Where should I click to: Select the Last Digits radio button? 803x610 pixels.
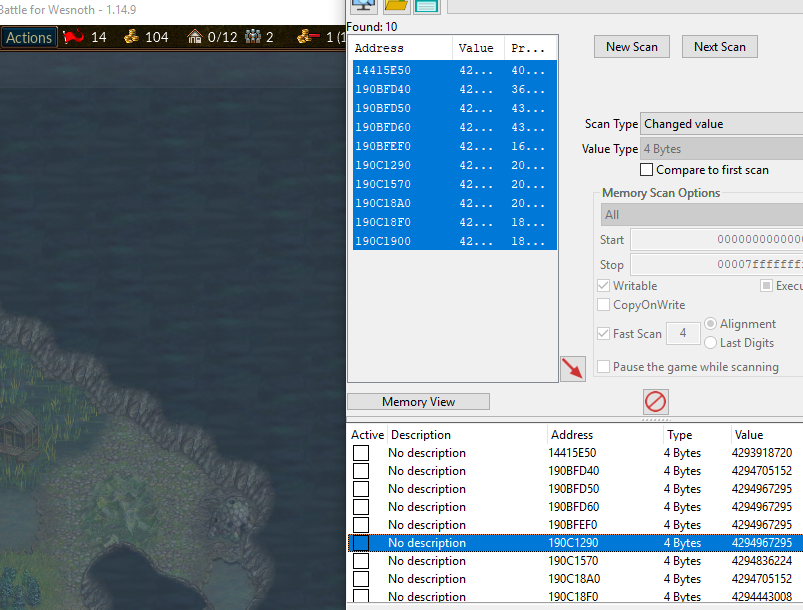(710, 343)
